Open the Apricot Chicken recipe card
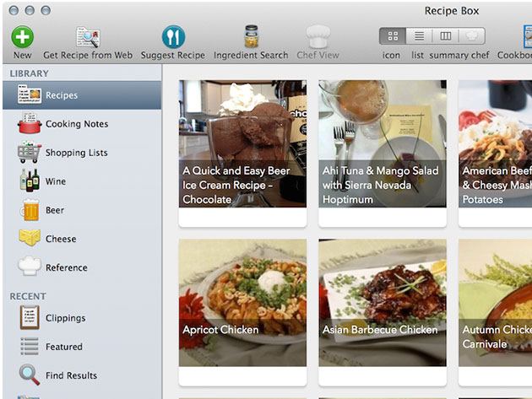This screenshot has height=399, width=532. point(242,312)
